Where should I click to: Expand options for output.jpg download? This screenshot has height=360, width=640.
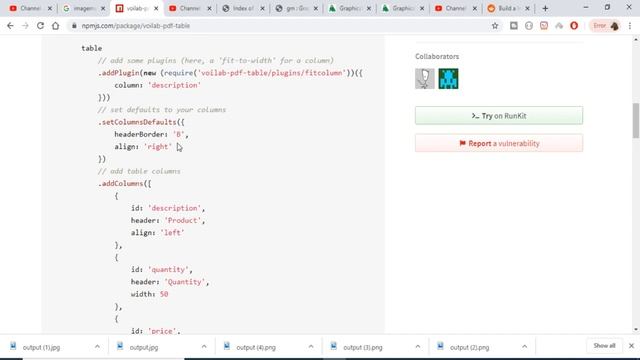[x=204, y=347]
